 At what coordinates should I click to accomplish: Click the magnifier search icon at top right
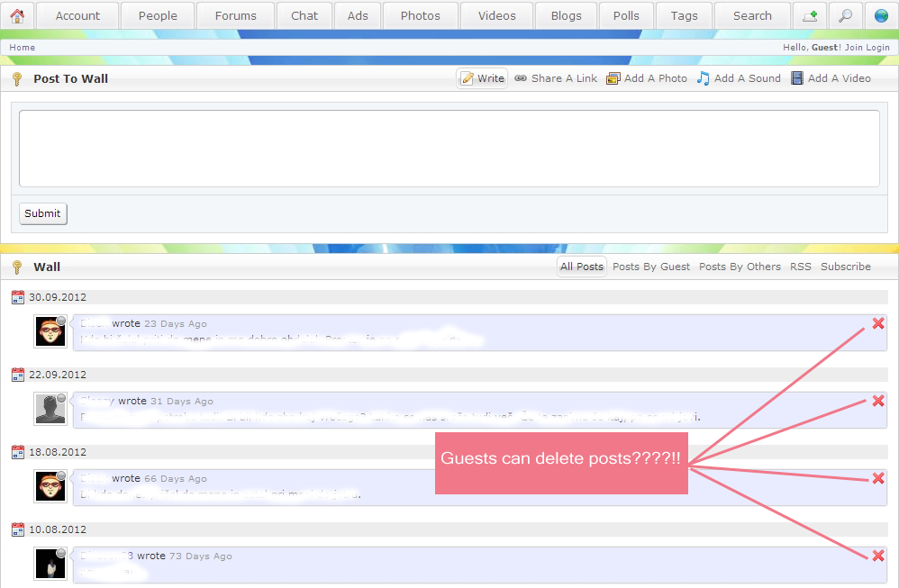coord(845,15)
